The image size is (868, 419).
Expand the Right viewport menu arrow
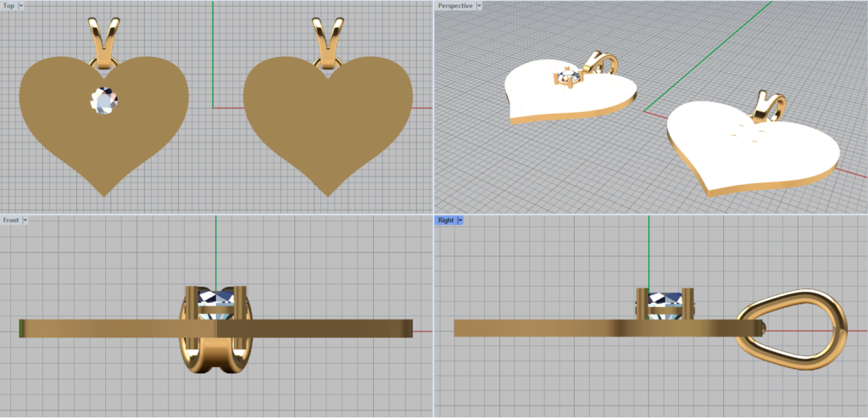tap(459, 220)
